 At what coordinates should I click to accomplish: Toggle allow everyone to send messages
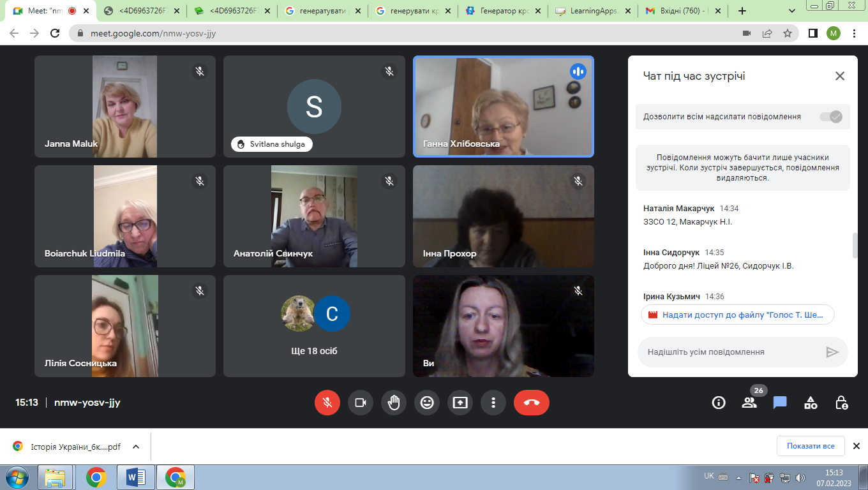831,117
